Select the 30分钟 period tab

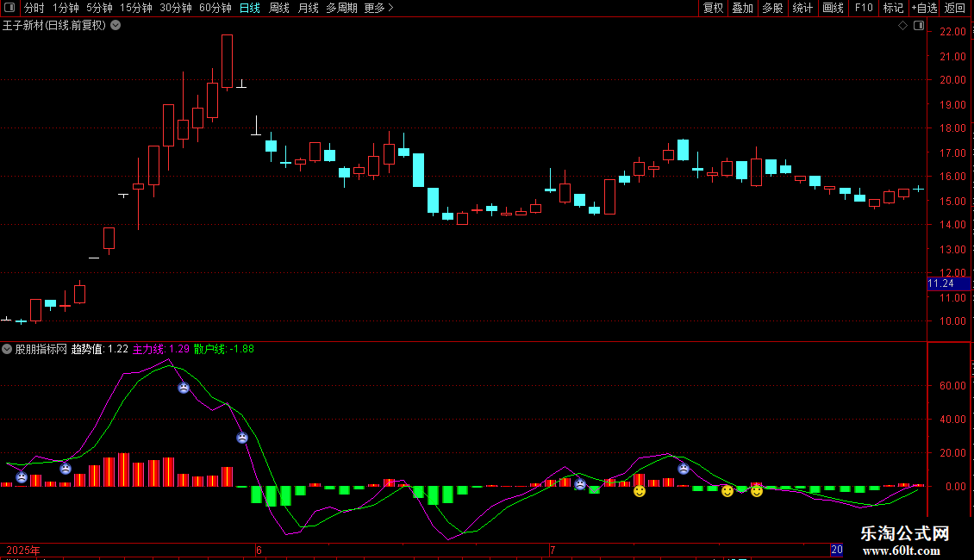(x=176, y=8)
